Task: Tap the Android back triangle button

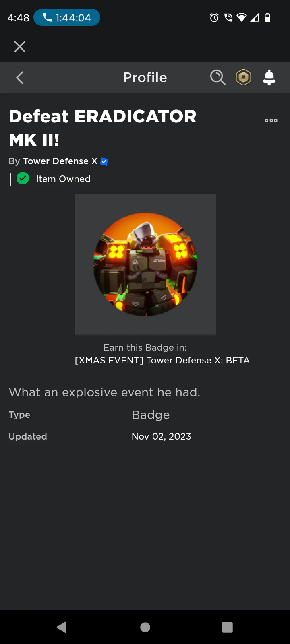Action: [62, 627]
